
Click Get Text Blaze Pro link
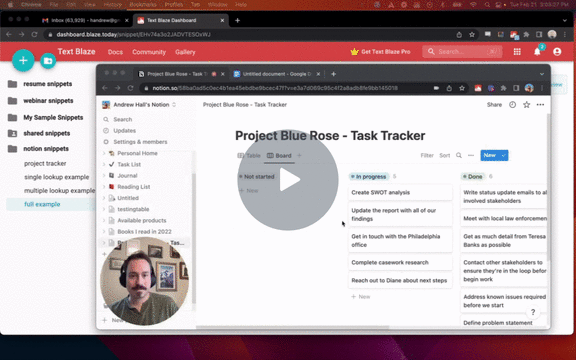click(381, 52)
